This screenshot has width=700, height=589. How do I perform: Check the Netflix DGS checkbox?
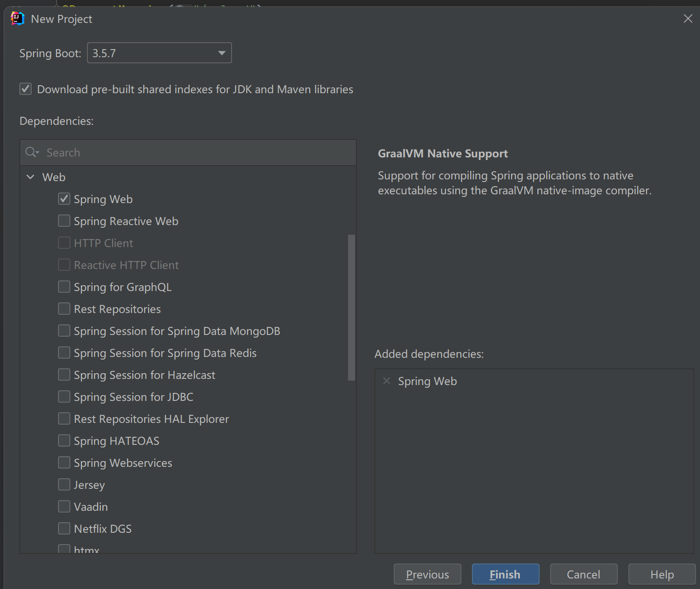[64, 528]
